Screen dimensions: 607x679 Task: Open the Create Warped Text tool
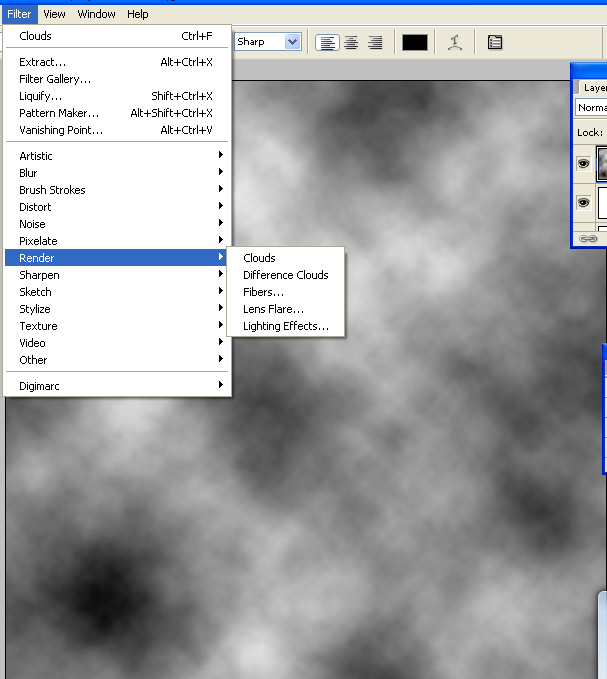tap(455, 42)
